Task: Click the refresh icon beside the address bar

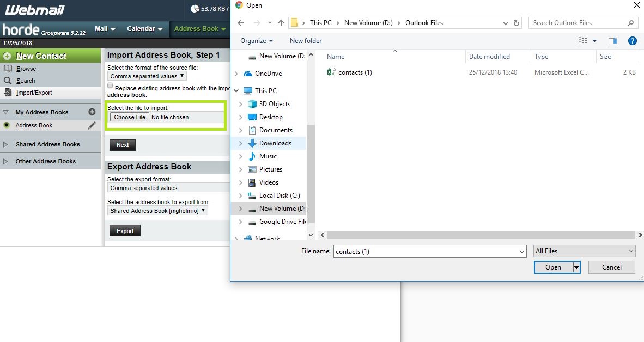Action: 517,23
